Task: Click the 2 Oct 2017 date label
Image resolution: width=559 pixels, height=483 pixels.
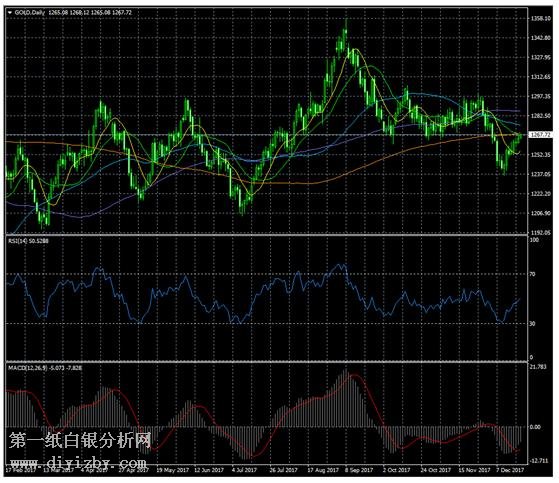Action: pos(397,470)
